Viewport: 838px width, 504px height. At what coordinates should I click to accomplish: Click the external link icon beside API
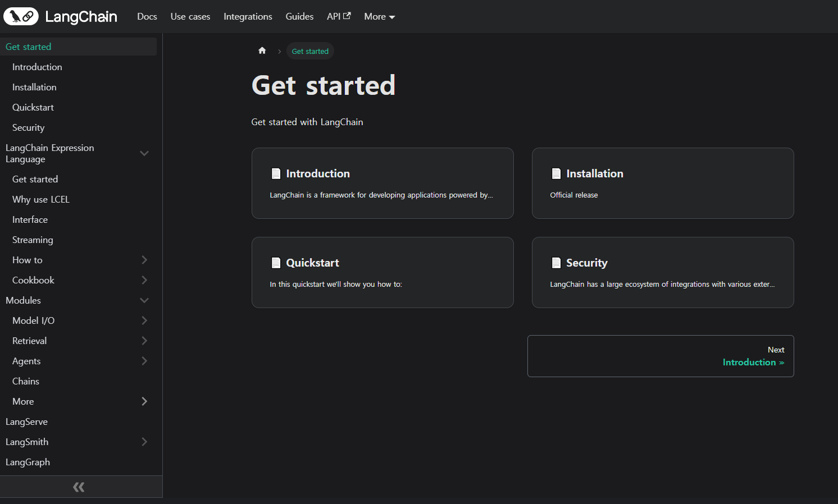pyautogui.click(x=347, y=16)
